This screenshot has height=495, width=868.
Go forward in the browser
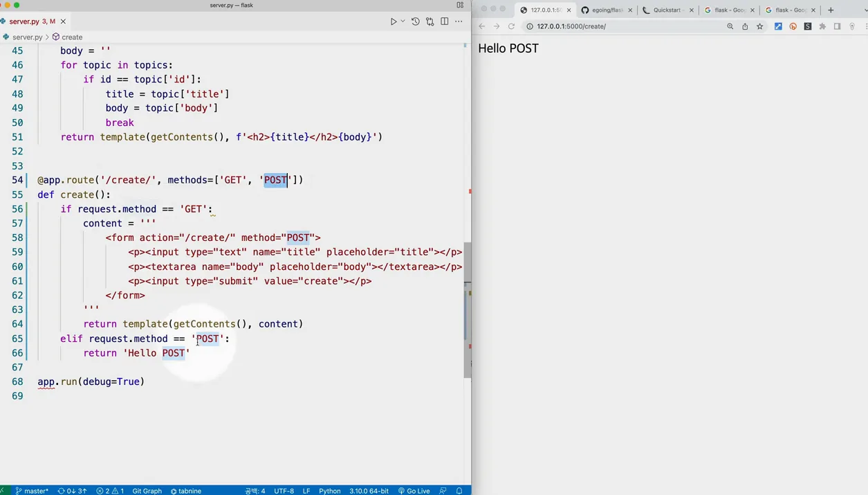pos(496,26)
